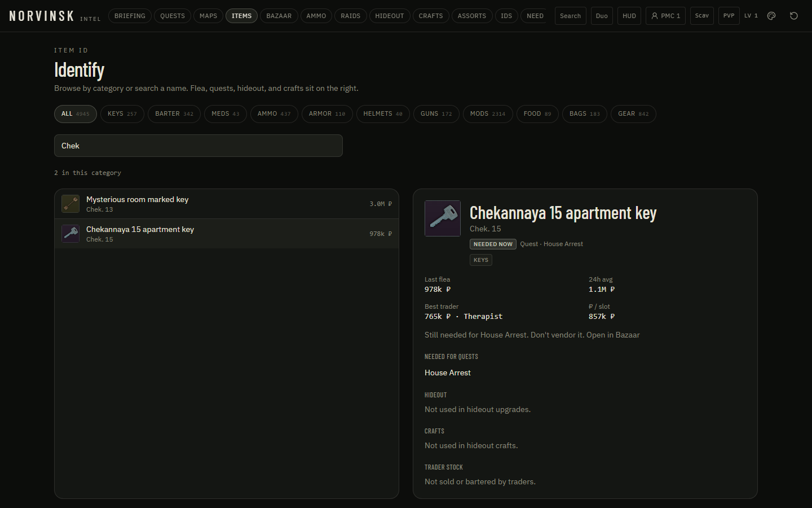812x508 pixels.
Task: Toggle PVP mode
Action: point(729,16)
